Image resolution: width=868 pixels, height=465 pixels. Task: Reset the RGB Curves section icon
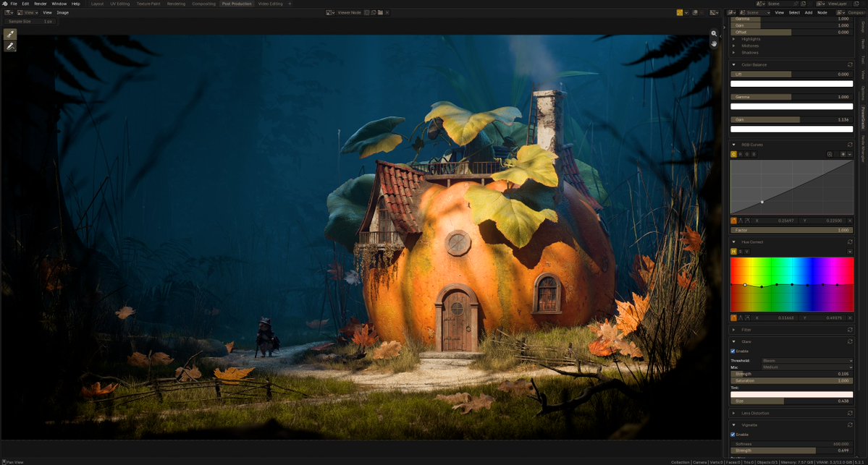click(850, 145)
